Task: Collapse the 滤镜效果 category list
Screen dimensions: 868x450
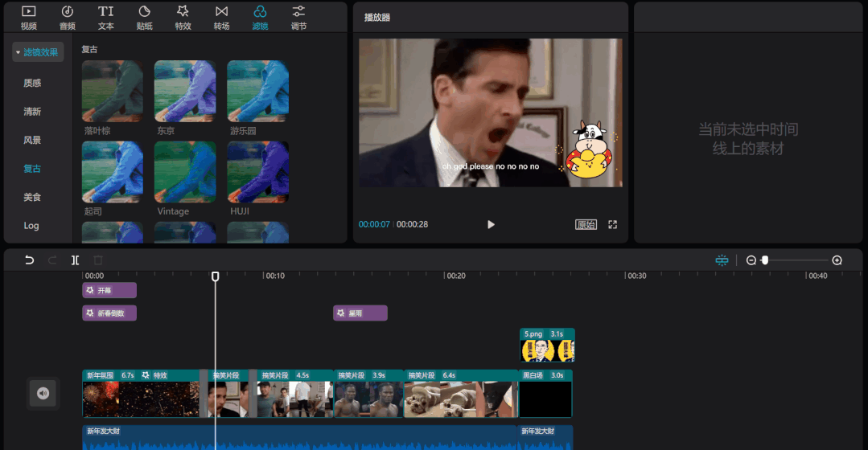Action: [38, 52]
